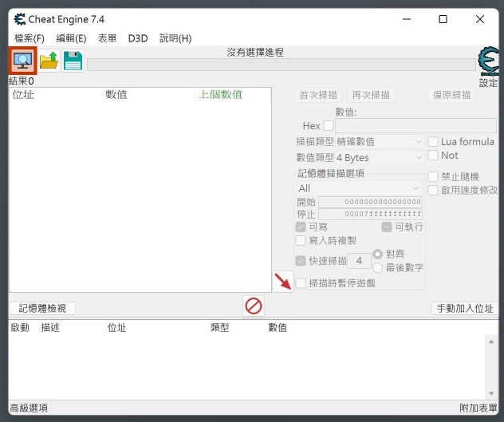Open 編輯(E) menu

(x=71, y=38)
